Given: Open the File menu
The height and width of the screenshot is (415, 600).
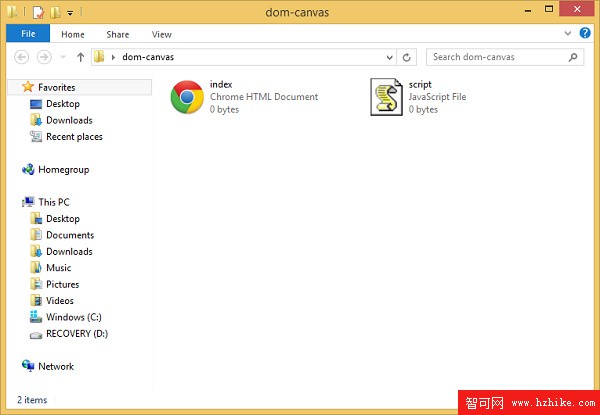Looking at the screenshot, I should 27,34.
